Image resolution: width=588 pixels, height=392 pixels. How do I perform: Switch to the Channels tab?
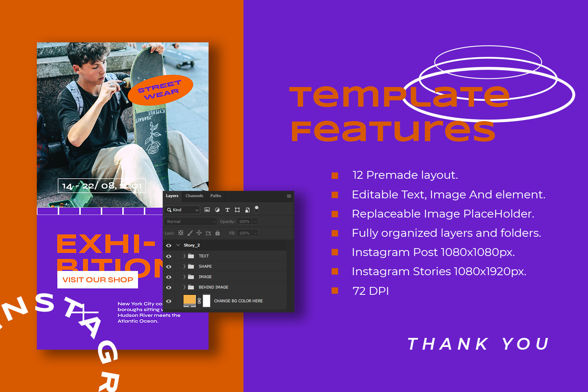point(194,196)
